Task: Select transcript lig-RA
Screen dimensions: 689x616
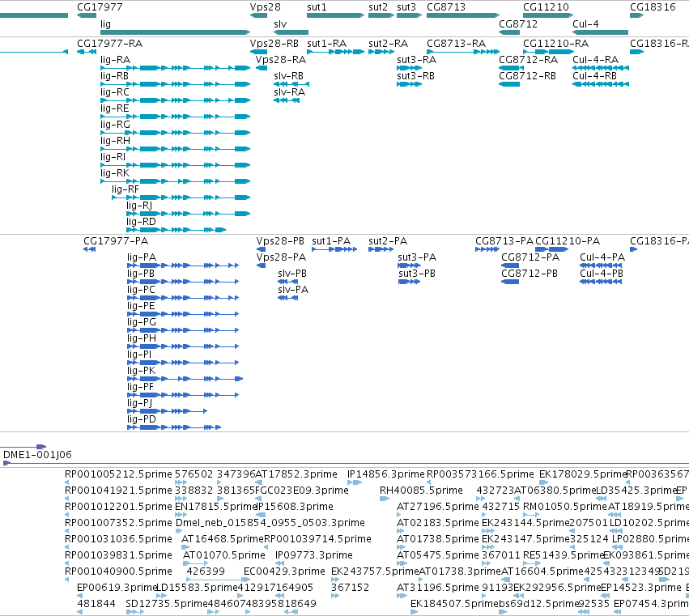Action: pos(176,68)
